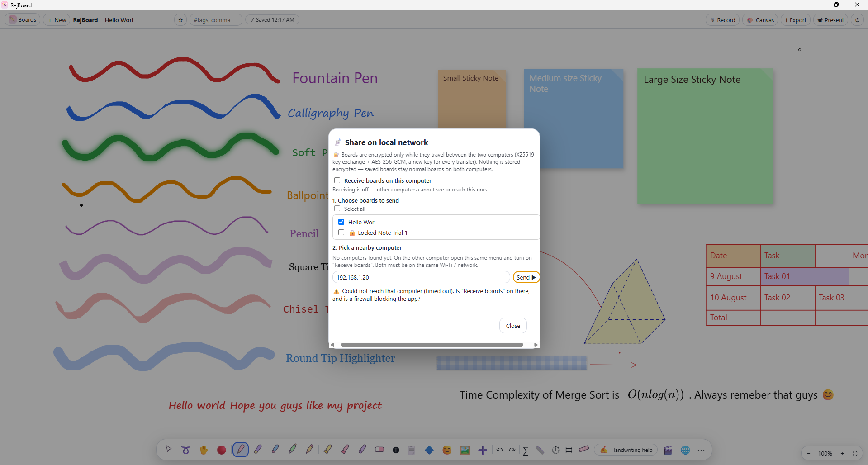The height and width of the screenshot is (465, 868).
Task: Click the purple plus icon
Action: click(483, 450)
